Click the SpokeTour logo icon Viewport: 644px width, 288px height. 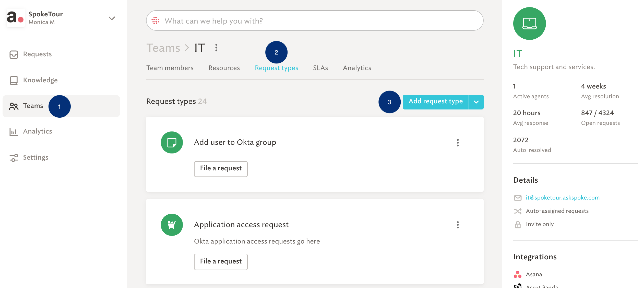[x=16, y=18]
